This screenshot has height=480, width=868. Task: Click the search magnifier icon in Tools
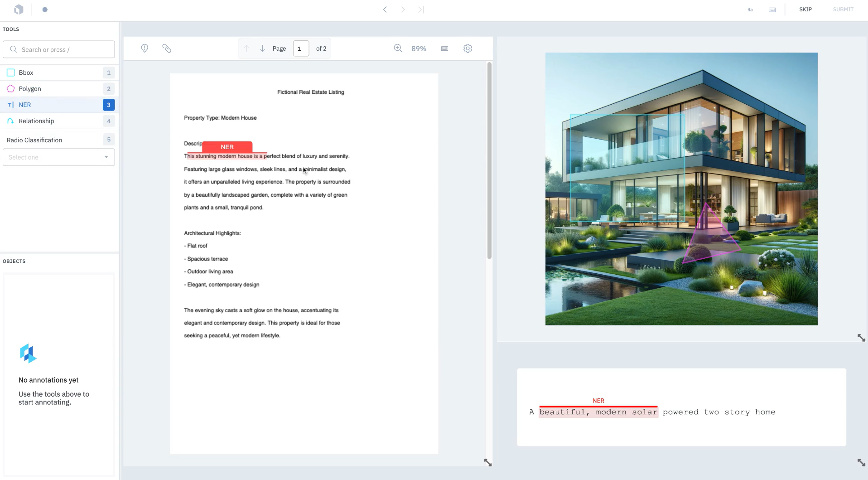click(14, 49)
